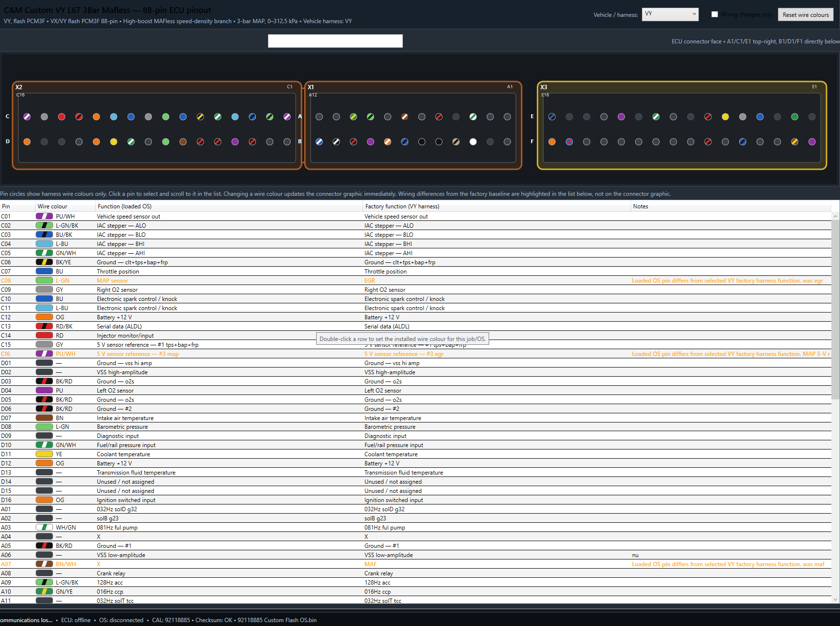Select pin C16 purple/white in connector X2
Image resolution: width=840 pixels, height=626 pixels.
tap(27, 117)
